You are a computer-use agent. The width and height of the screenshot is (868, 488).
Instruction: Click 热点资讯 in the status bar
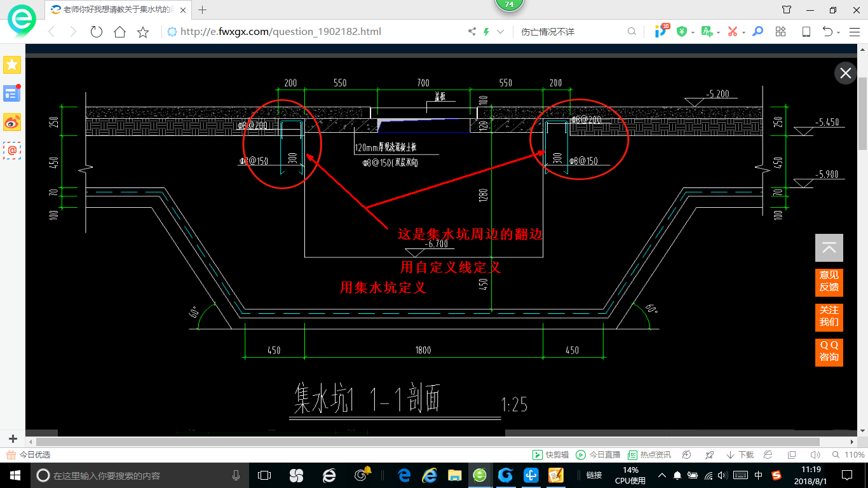[649, 455]
